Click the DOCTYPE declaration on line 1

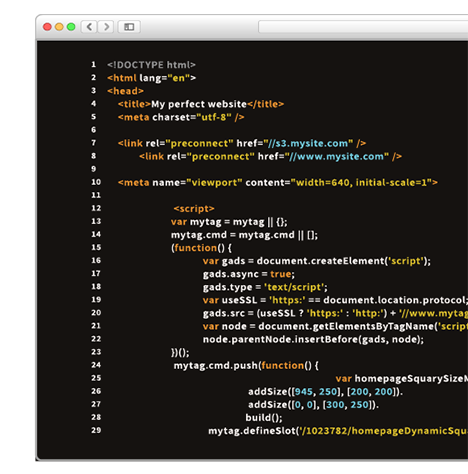(x=151, y=65)
